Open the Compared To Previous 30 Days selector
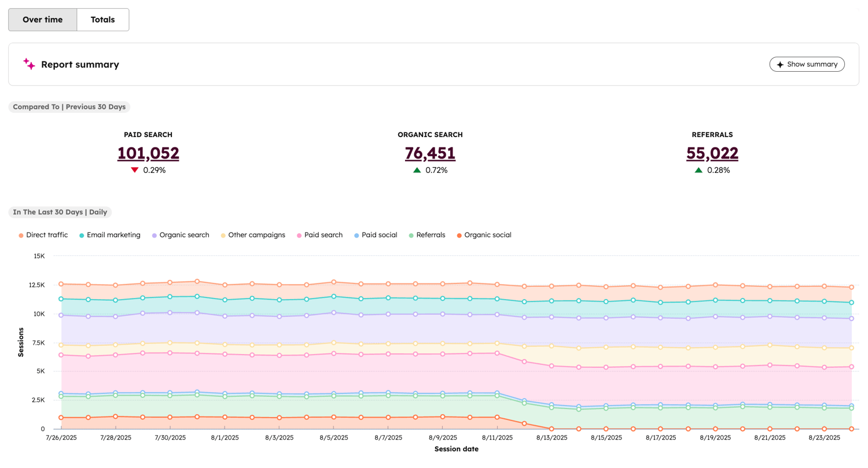The width and height of the screenshot is (868, 468). 69,106
